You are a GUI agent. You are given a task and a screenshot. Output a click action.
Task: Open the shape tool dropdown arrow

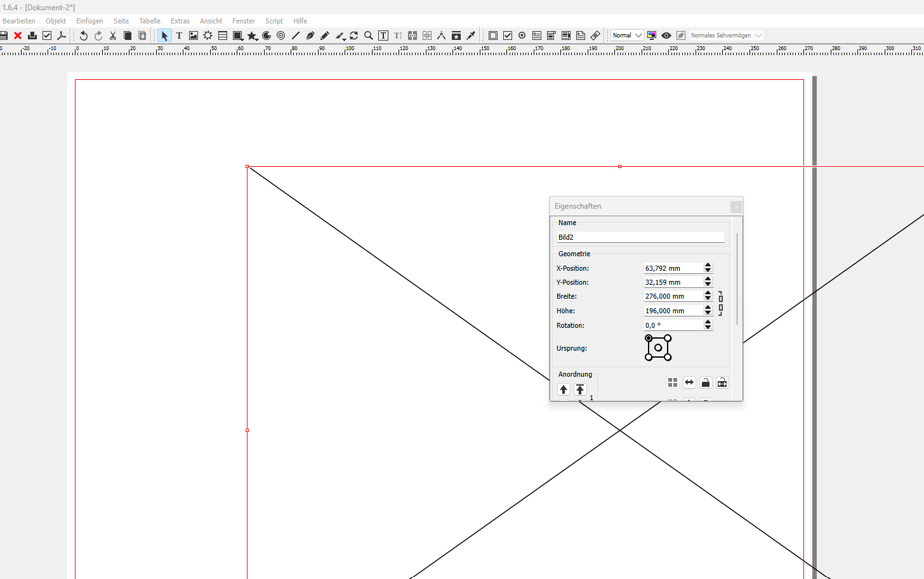(243, 39)
